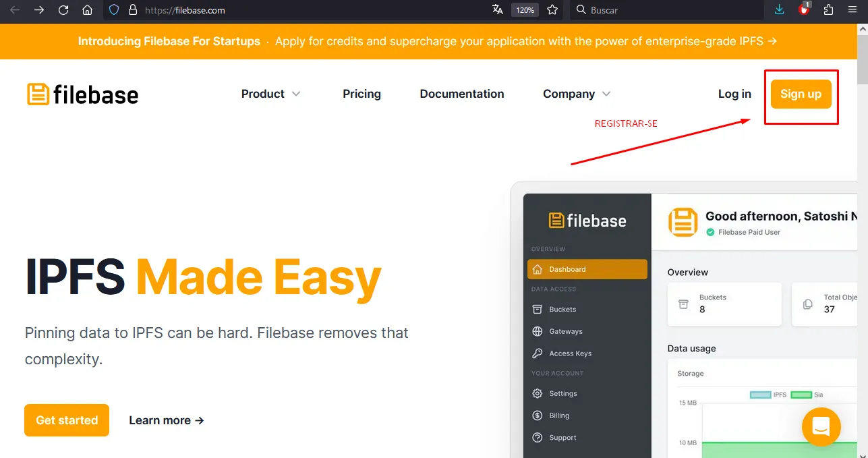Expand the Company dropdown menu
The width and height of the screenshot is (868, 458).
pos(576,94)
